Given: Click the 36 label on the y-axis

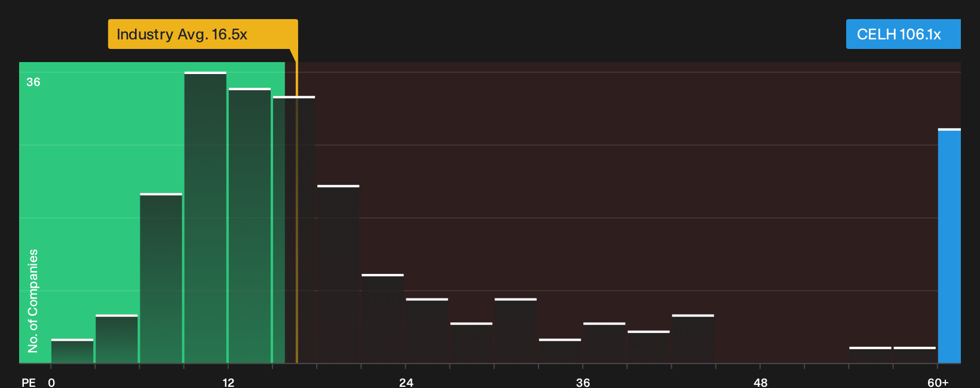Looking at the screenshot, I should point(33,82).
